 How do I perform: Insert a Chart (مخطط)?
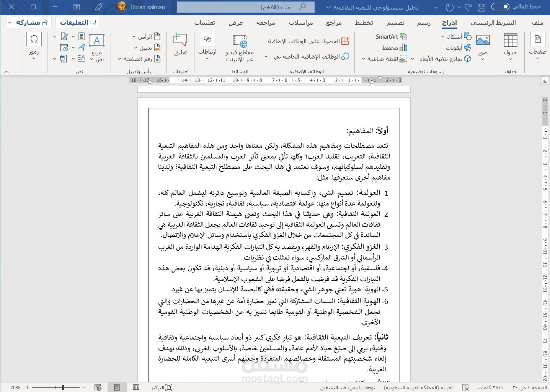[x=395, y=48]
